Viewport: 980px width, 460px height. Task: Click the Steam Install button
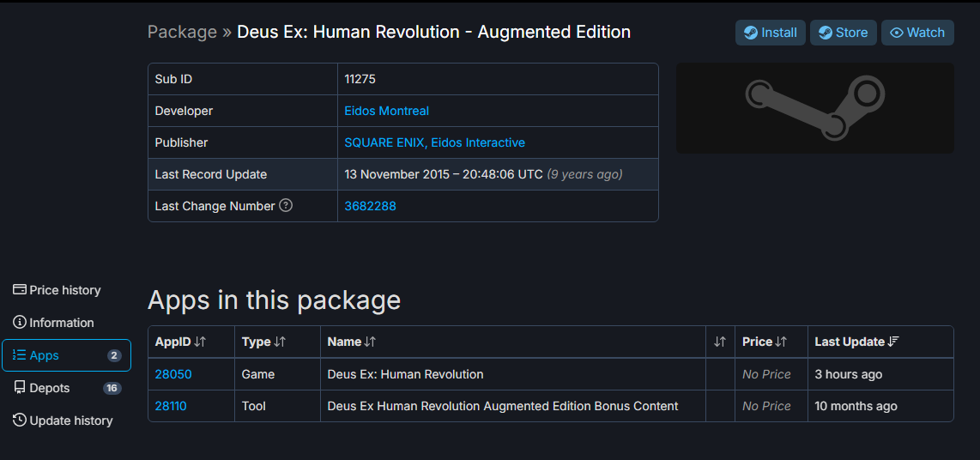click(x=770, y=33)
